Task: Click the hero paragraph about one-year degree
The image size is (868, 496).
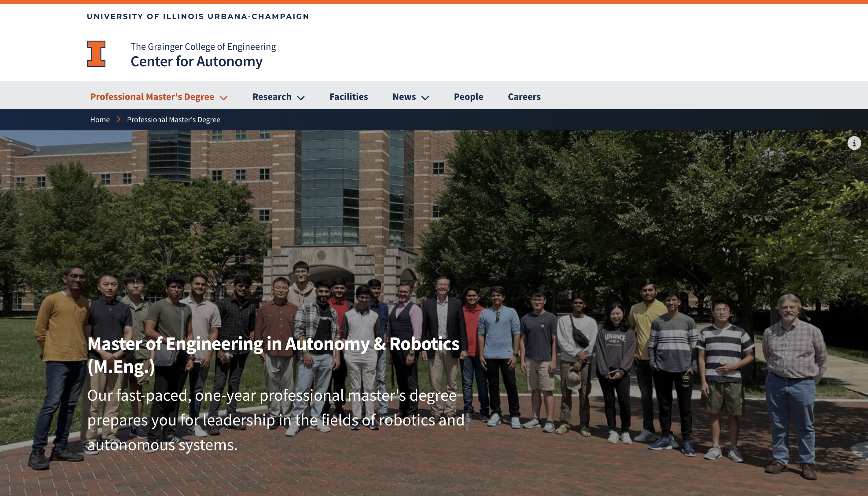Action: coord(276,420)
